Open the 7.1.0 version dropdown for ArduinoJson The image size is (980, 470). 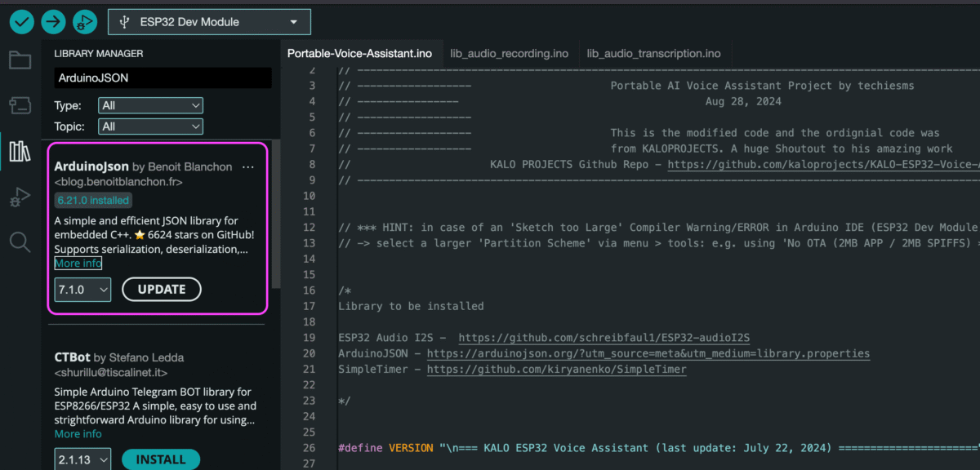pyautogui.click(x=82, y=289)
